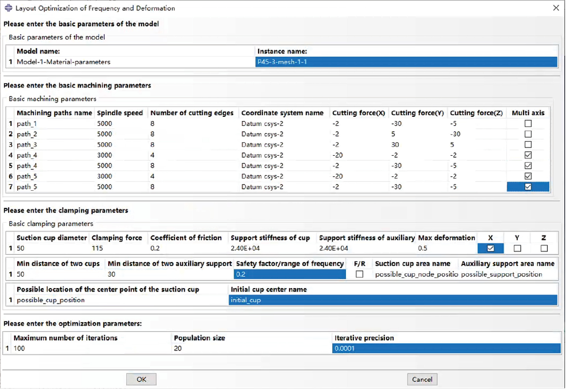Viewport: 568px width, 392px height.
Task: Click row number 7 in machining table
Action: point(11,187)
